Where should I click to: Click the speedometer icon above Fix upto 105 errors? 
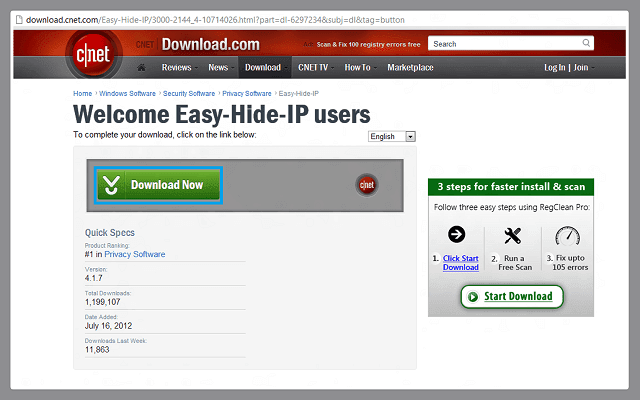point(567,236)
